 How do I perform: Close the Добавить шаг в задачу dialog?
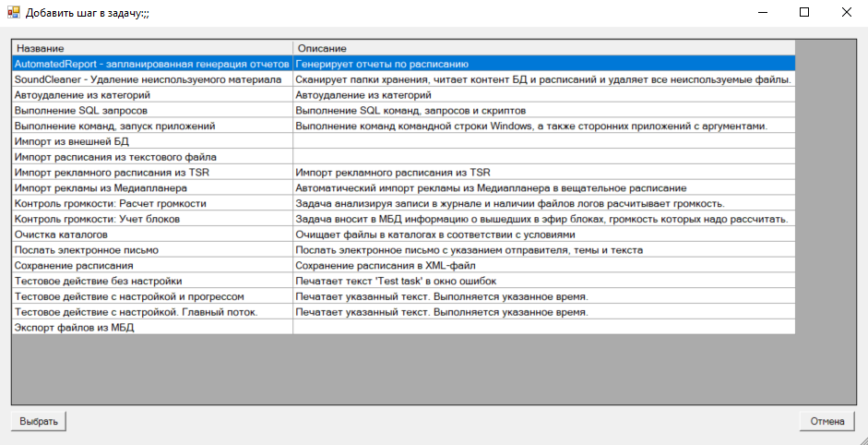(x=847, y=12)
